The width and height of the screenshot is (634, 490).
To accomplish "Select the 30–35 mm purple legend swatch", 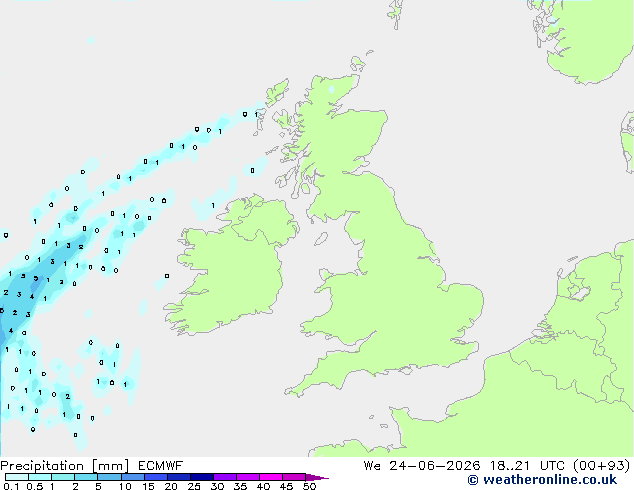I will tap(225, 477).
